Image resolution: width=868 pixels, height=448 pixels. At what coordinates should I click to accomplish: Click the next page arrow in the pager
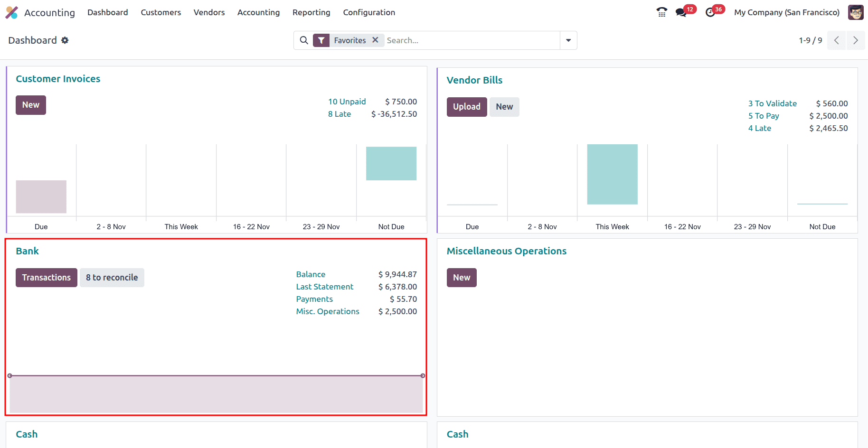tap(856, 40)
